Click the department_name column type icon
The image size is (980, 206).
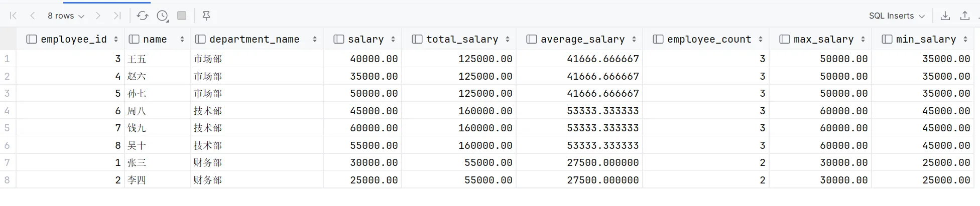(200, 39)
